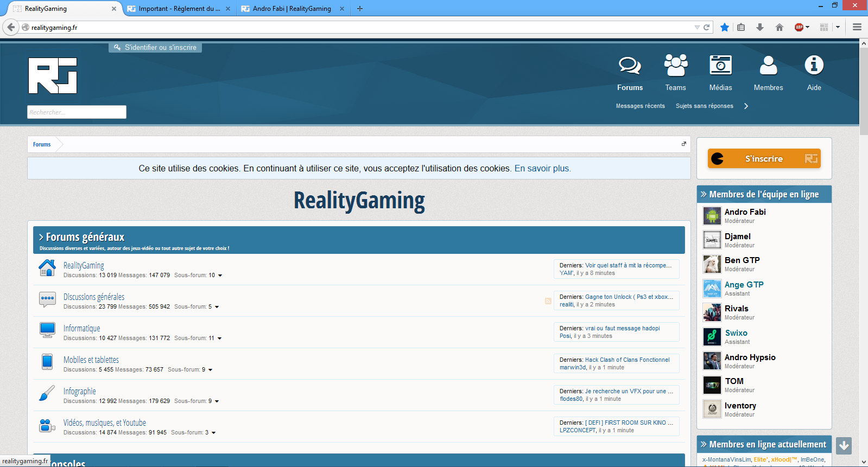
Task: Follow the En savoir plus cookie link
Action: [543, 169]
